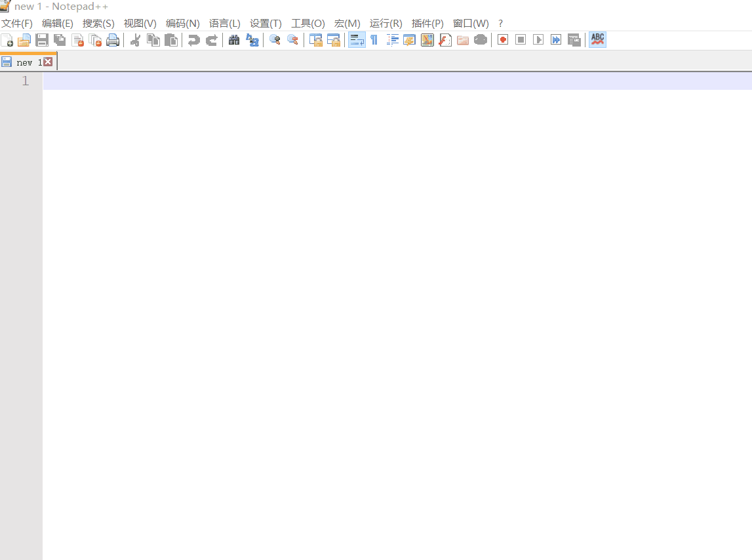
Task: Open the 编码(N) encoding menu
Action: pyautogui.click(x=182, y=23)
